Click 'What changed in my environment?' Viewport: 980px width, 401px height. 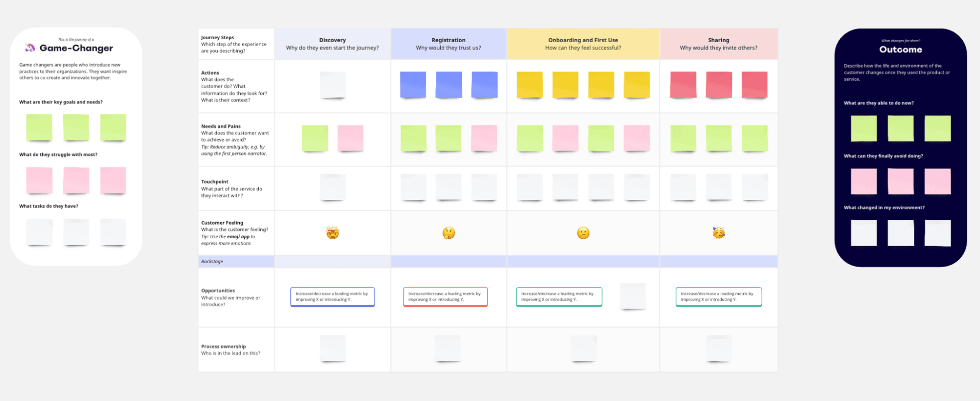(x=884, y=207)
